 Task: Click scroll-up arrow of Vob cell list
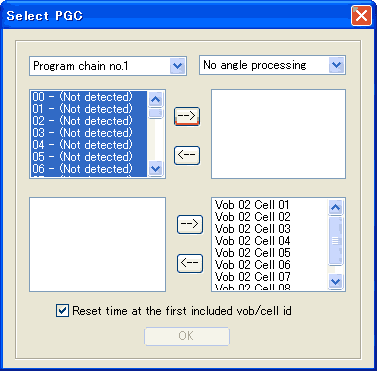click(336, 207)
